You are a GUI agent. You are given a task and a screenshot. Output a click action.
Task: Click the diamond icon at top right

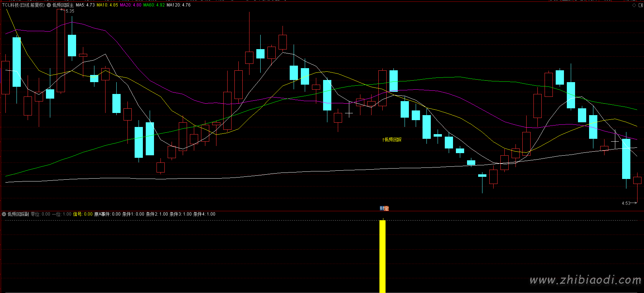pos(634,5)
